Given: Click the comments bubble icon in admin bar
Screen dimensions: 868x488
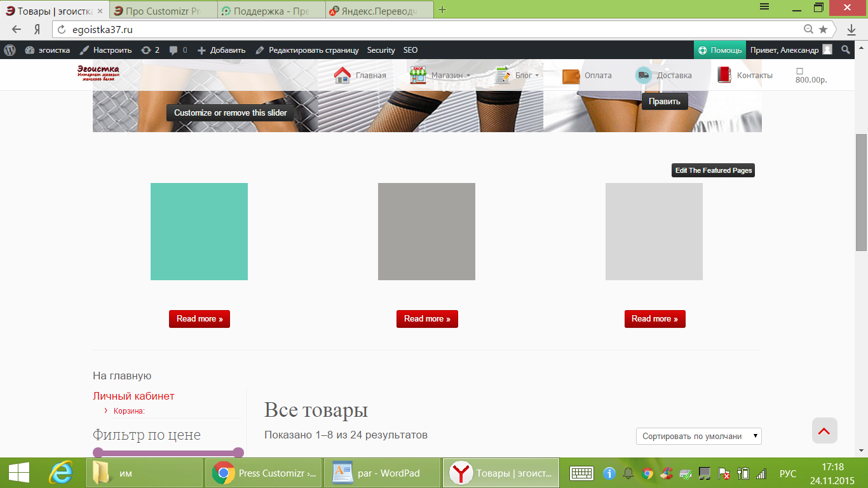Looking at the screenshot, I should [x=173, y=50].
